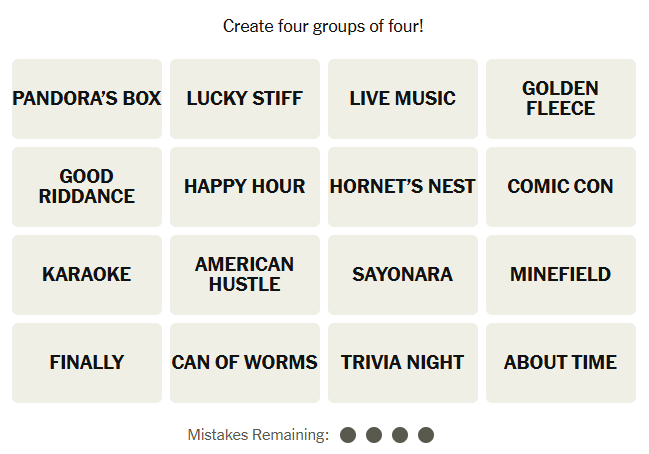
Task: Pick the TRIVIA NIGHT tile
Action: (403, 363)
